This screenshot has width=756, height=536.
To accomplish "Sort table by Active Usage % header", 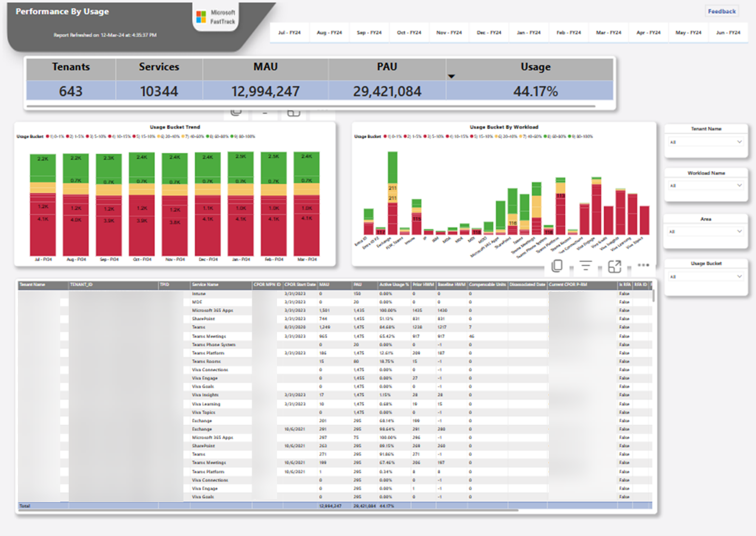I will point(394,284).
